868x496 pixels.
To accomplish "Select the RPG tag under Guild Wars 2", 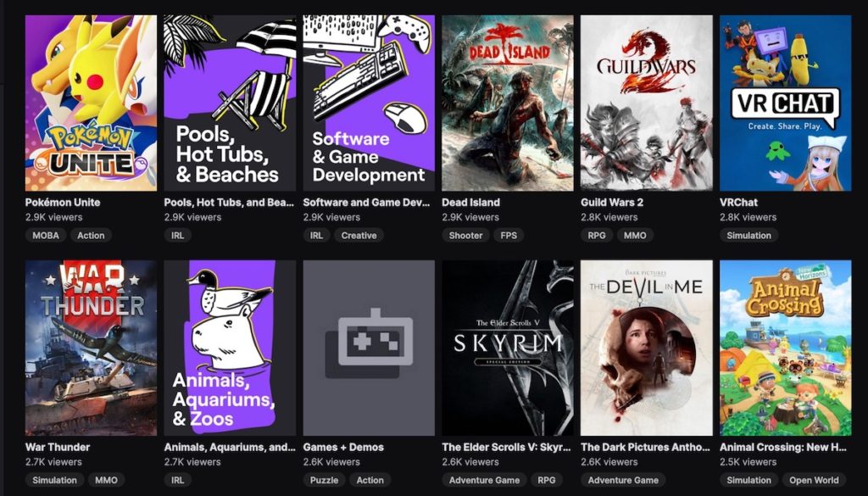I will pos(597,235).
